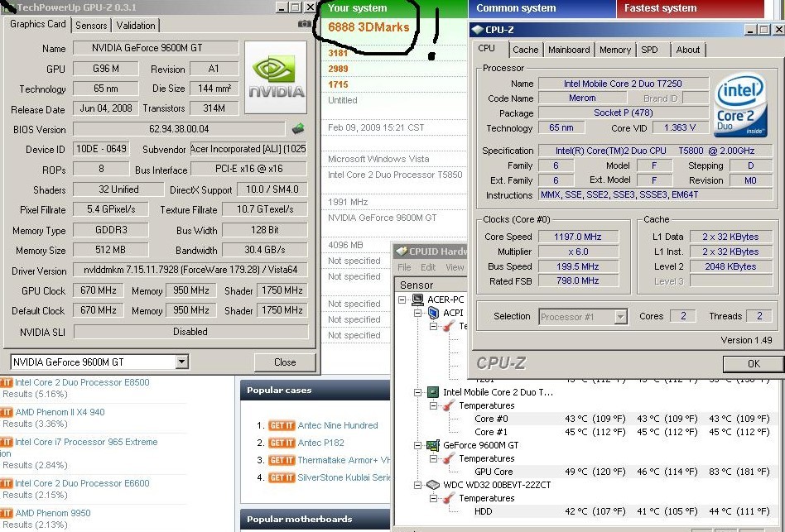The height and width of the screenshot is (532, 785).
Task: Open the File menu in HWMonitor
Action: [x=404, y=267]
